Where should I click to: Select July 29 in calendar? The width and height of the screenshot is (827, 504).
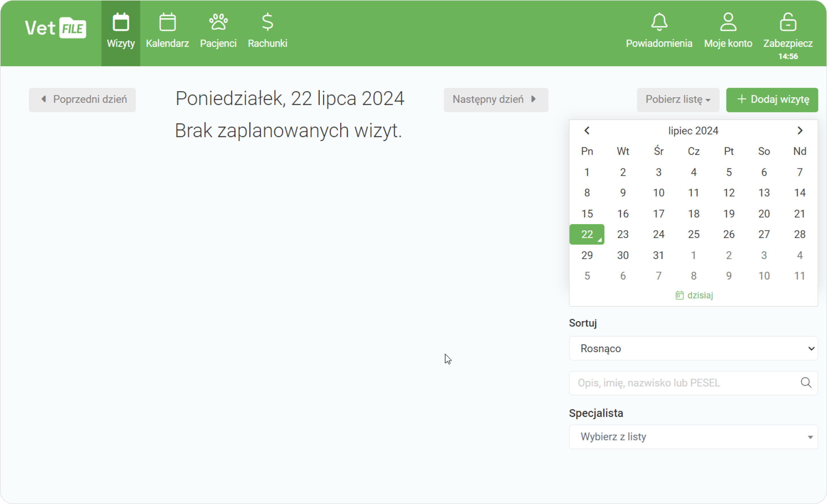pyautogui.click(x=587, y=255)
